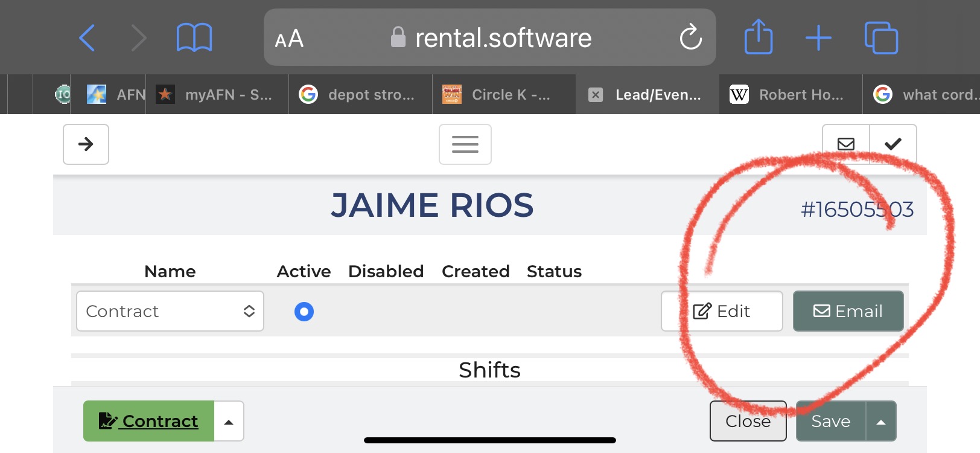
Task: Expand the green Contract button caret
Action: [229, 422]
